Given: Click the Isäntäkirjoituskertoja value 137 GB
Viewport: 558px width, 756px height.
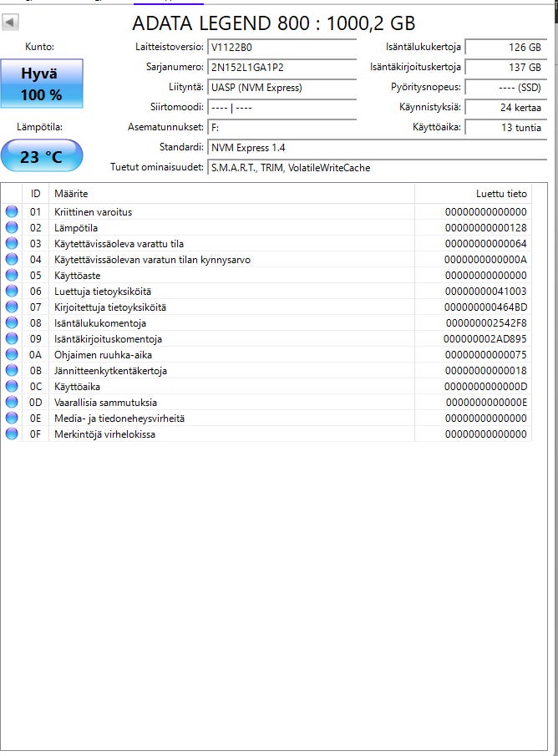Looking at the screenshot, I should pos(506,68).
